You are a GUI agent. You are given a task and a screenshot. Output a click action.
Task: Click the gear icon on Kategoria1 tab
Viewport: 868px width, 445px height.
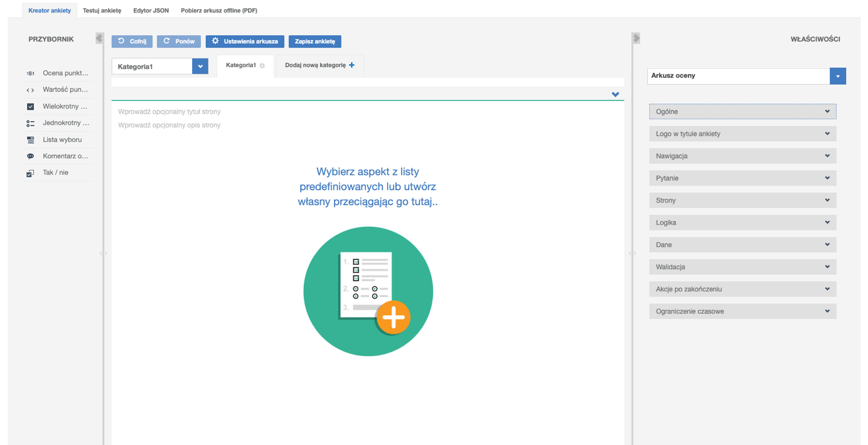click(x=262, y=65)
